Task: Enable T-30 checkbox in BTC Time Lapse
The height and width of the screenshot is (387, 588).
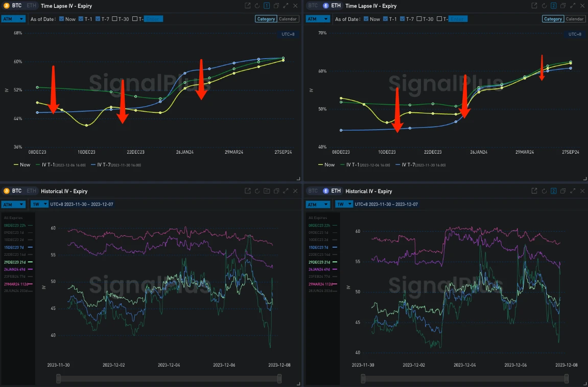Action: [114, 19]
